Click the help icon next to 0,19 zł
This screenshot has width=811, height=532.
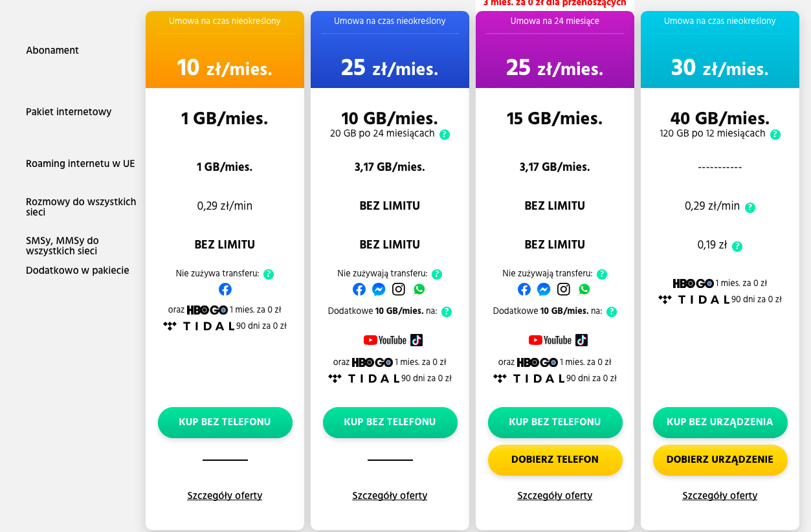click(737, 247)
